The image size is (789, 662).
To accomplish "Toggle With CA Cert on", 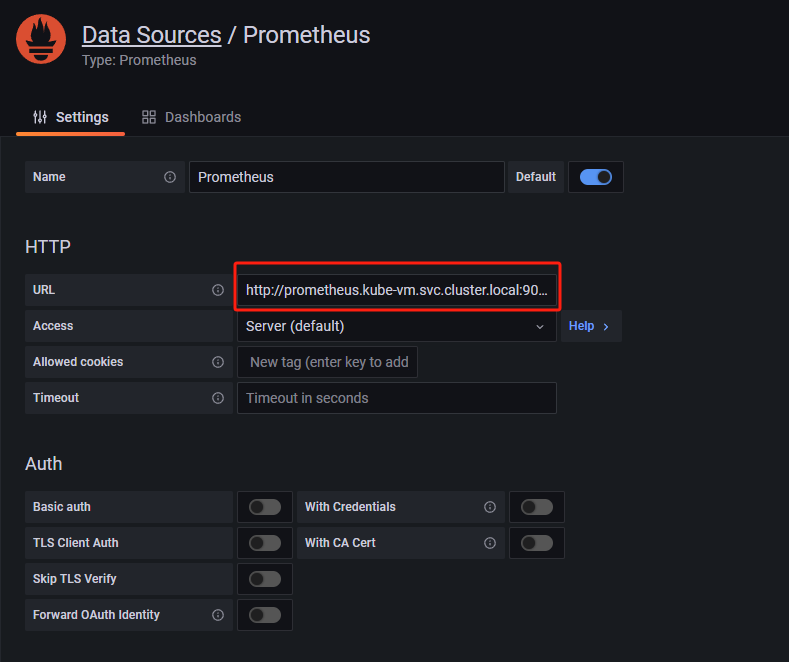I will pyautogui.click(x=537, y=543).
